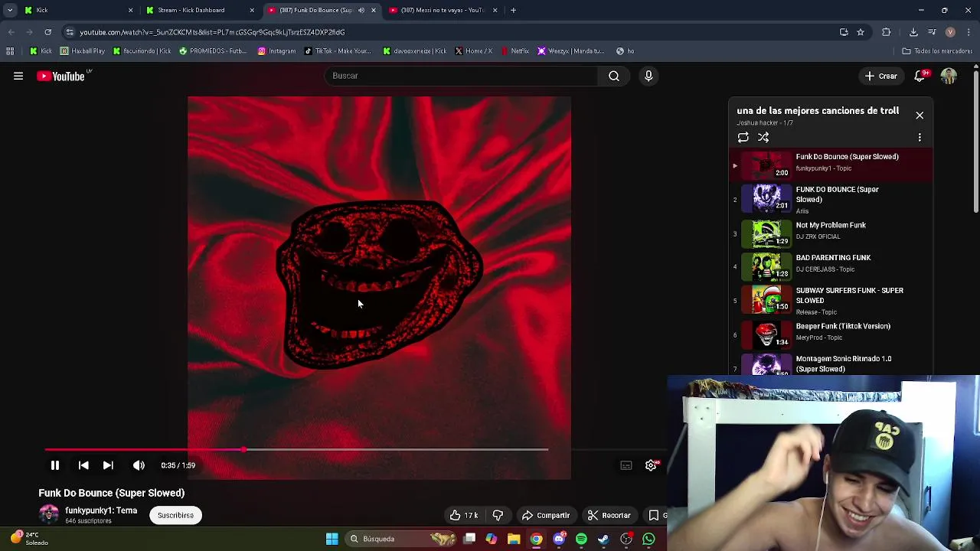This screenshot has width=980, height=551.
Task: Open the Instagram bookmark
Action: click(276, 51)
